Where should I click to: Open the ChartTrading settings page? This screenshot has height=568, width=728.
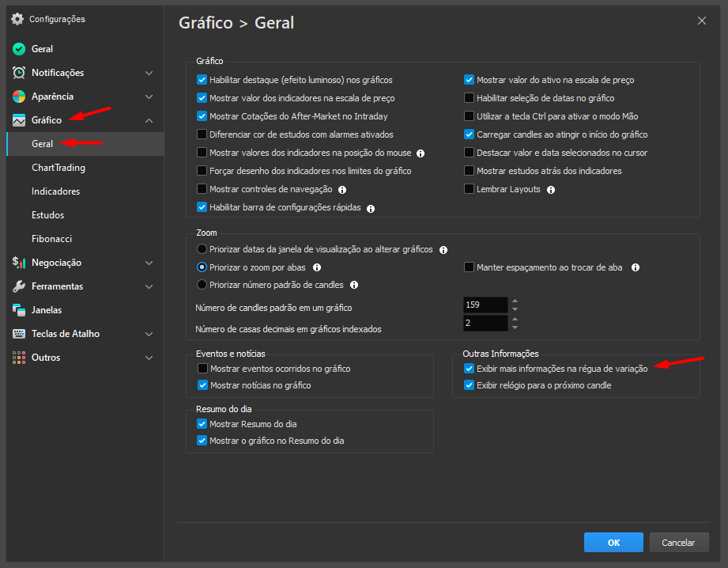58,168
